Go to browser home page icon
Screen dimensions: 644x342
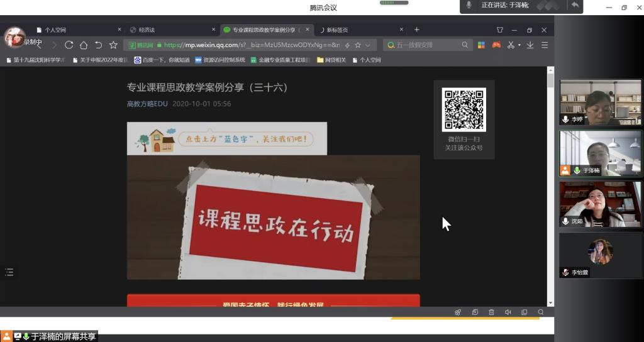[84, 45]
